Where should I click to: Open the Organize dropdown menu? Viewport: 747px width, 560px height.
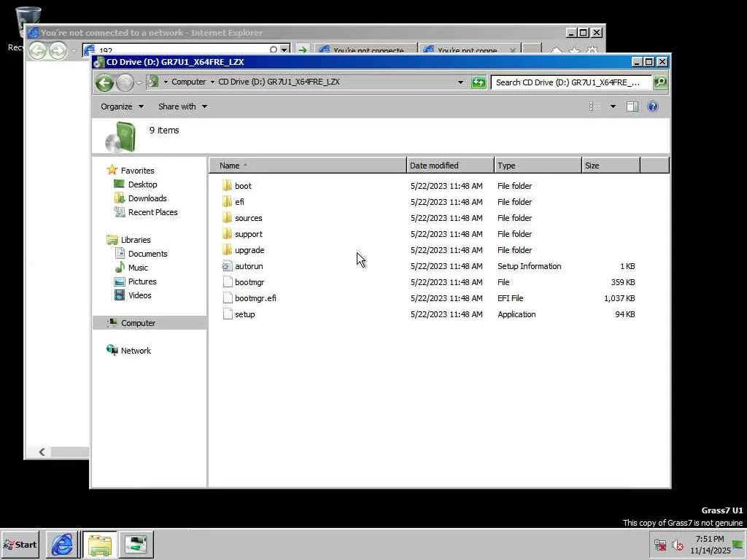[x=122, y=106]
